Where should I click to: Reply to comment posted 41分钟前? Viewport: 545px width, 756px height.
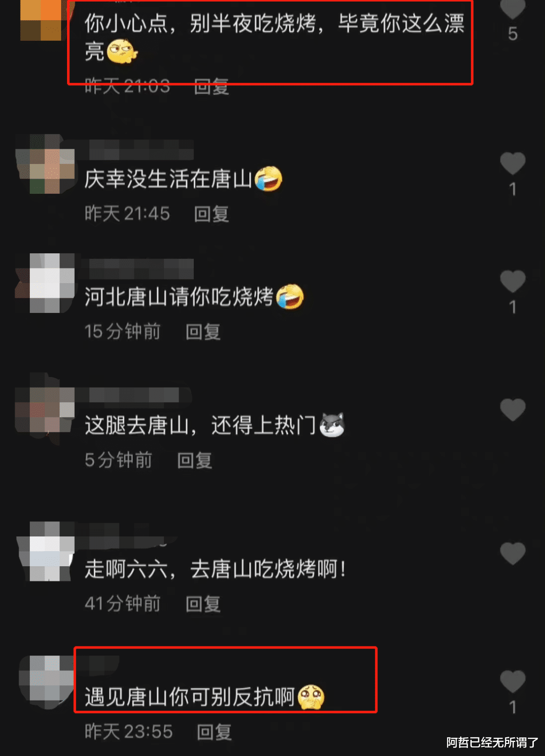[x=203, y=604]
